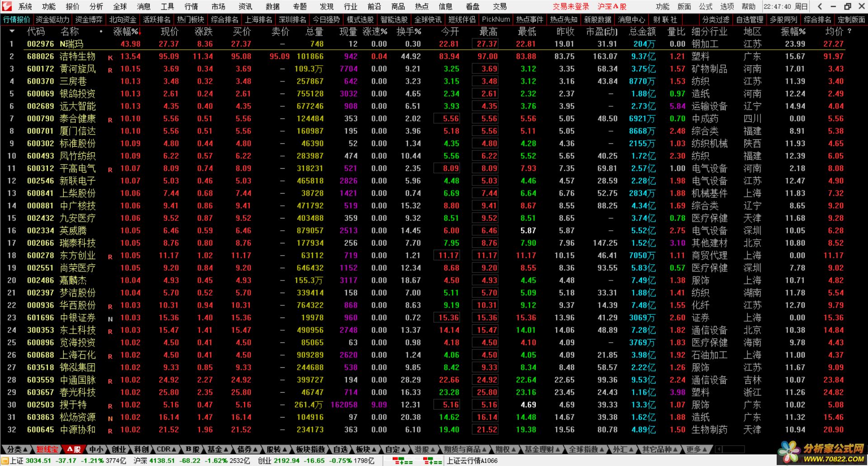868x466 pixels.
Task: Open the 公式 menu
Action: coord(705,6)
